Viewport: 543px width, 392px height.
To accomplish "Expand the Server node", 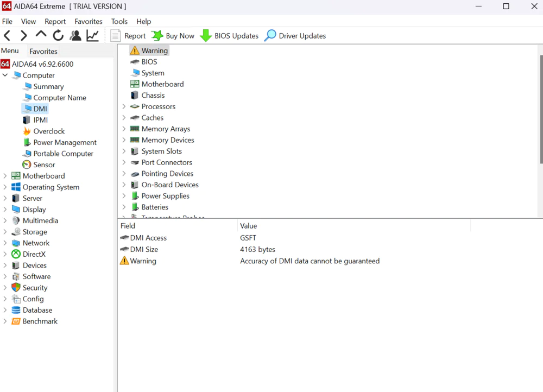I will tap(5, 198).
